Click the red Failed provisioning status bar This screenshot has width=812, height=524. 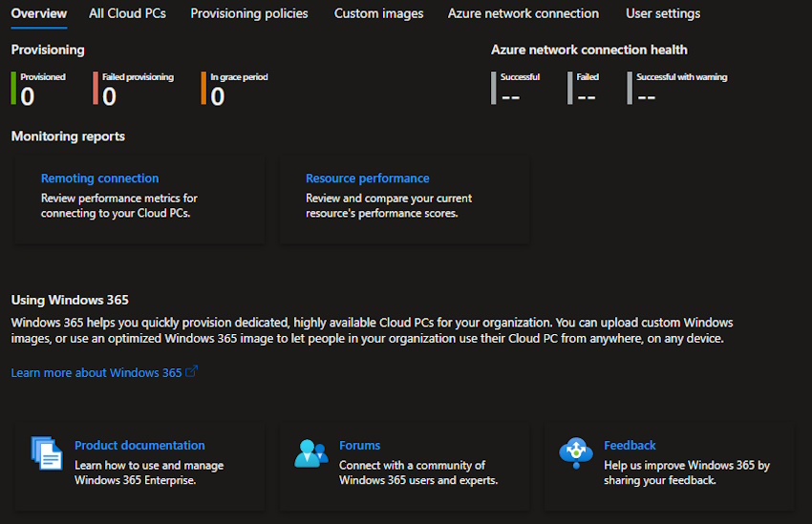tap(96, 89)
